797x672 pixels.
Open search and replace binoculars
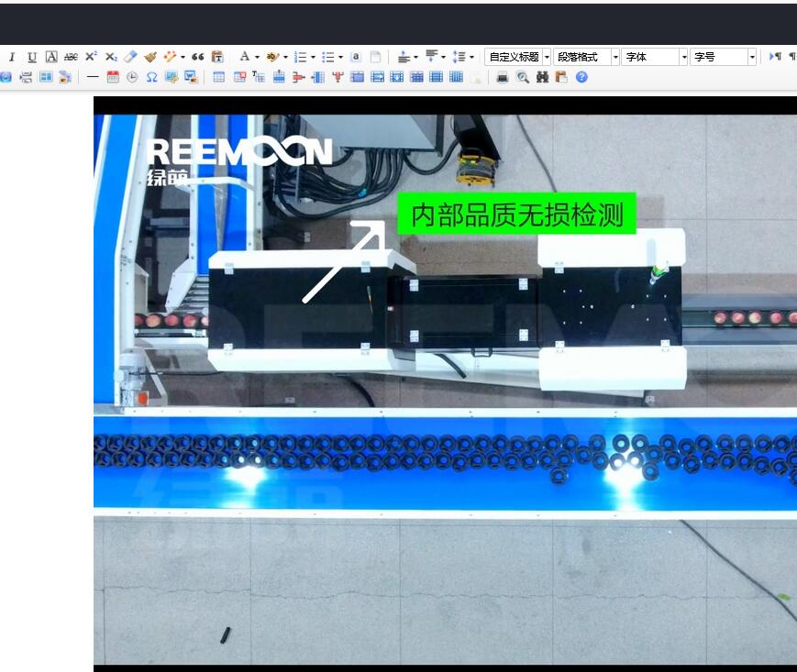[542, 77]
